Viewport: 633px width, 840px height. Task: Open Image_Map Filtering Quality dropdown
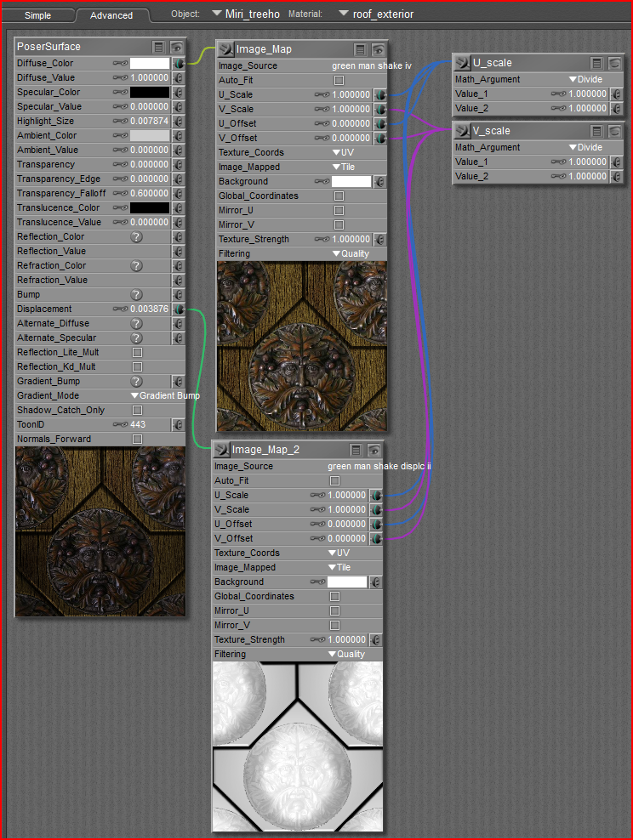[x=351, y=254]
